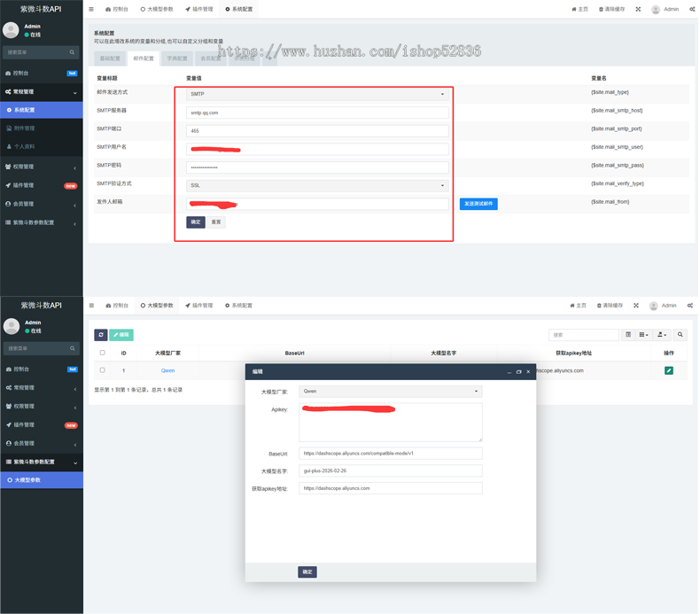Toggle sidebar hamburger on the mail settings page
700x614 pixels.
tap(91, 9)
